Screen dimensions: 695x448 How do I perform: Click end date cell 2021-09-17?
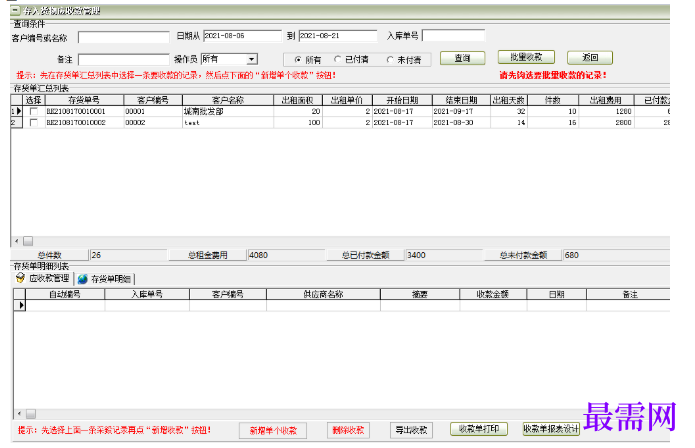461,111
